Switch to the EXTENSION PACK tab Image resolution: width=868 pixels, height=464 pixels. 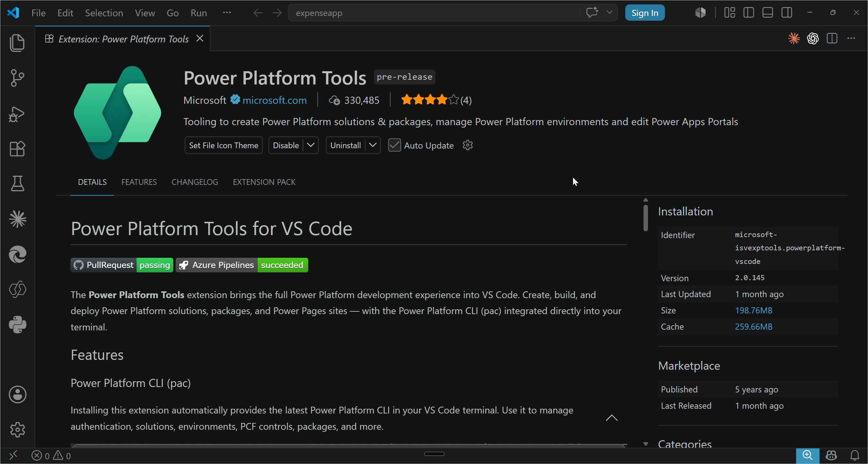click(x=264, y=182)
